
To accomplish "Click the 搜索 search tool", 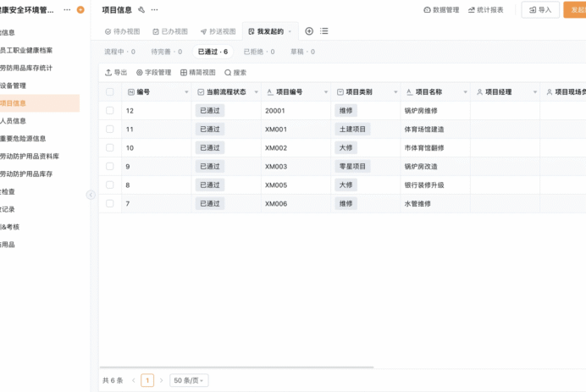I will click(x=235, y=73).
